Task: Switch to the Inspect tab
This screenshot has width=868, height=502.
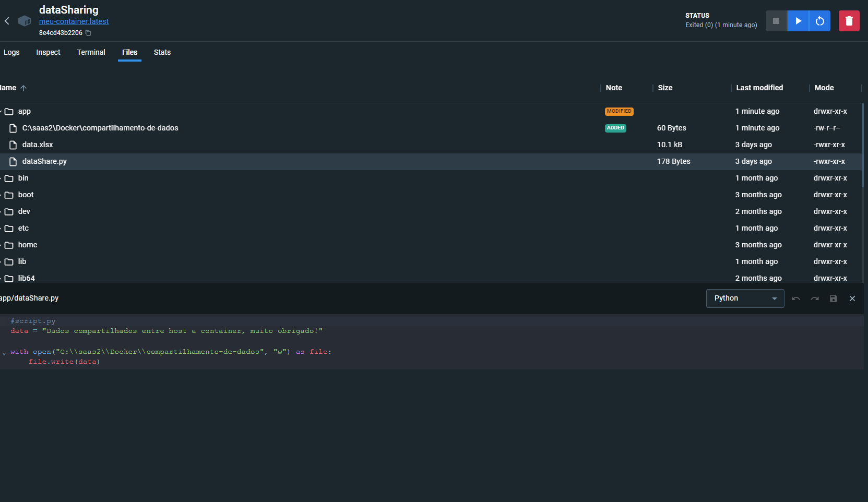Action: 48,52
